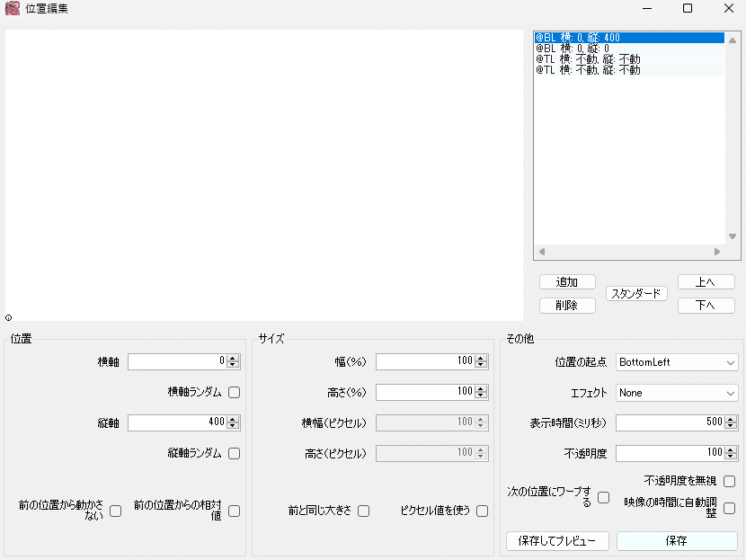Minimize the 位置編集 window

647,9
